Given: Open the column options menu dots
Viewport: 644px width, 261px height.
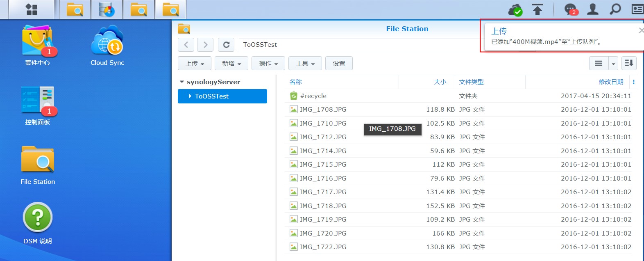Looking at the screenshot, I should click(x=634, y=82).
